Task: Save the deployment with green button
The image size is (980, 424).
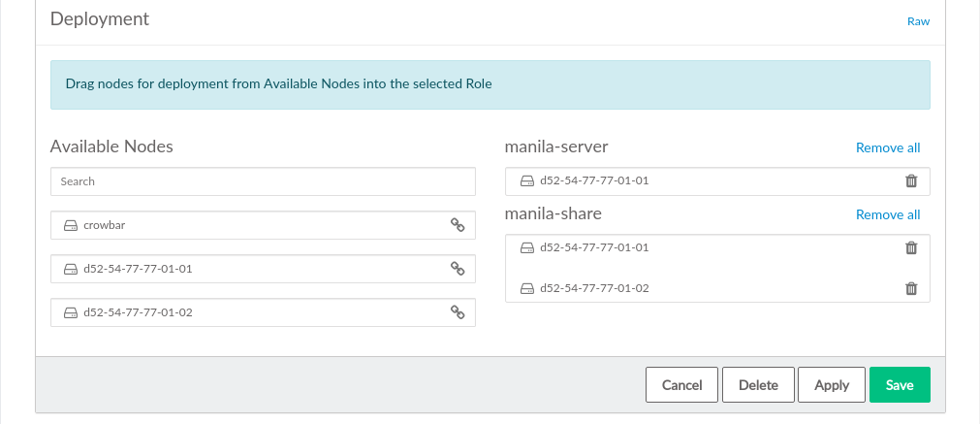Action: click(899, 385)
